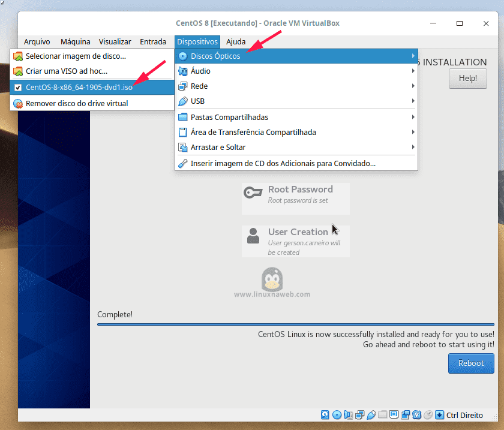This screenshot has width=504, height=430.
Task: Expand the Arrastar e Soltar submenu arrow
Action: pos(413,147)
